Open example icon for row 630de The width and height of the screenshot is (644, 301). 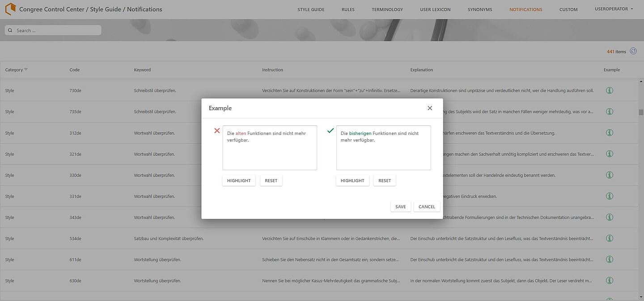tap(609, 280)
